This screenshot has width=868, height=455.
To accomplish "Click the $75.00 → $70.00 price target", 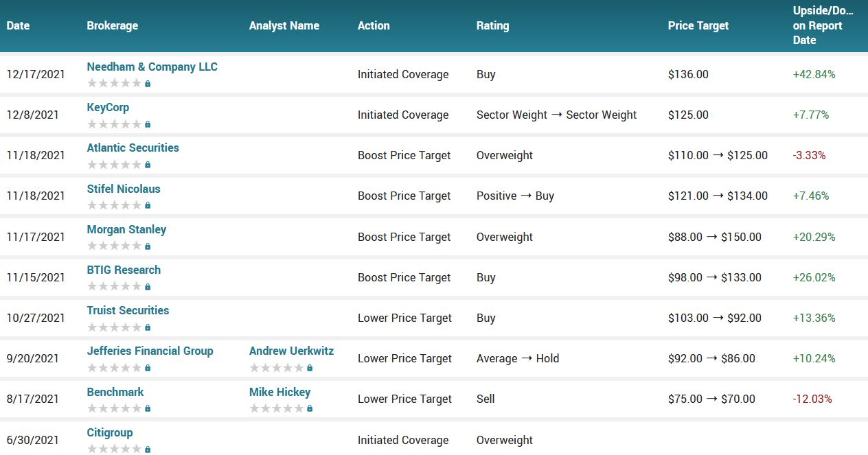I will coord(711,399).
